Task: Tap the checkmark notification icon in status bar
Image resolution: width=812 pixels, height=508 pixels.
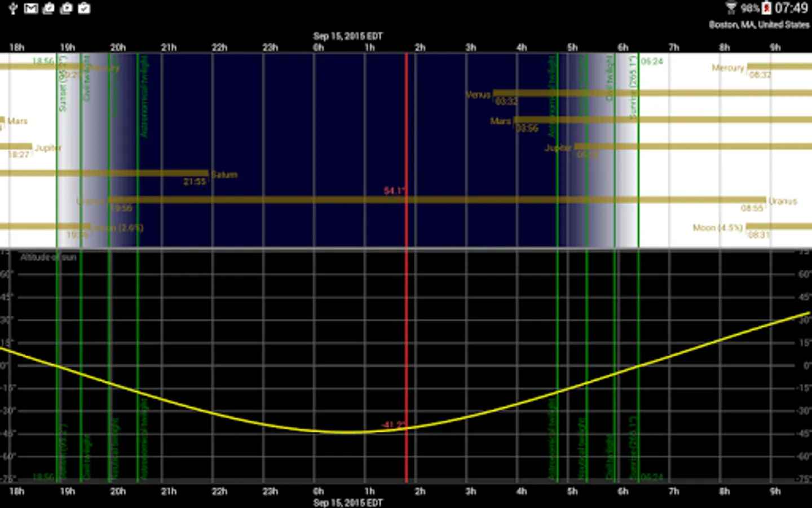Action: pyautogui.click(x=84, y=8)
